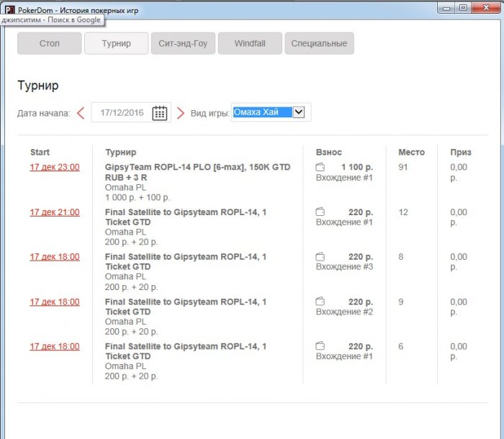Open first 17 дек 18:00 link with place 8

55,257
